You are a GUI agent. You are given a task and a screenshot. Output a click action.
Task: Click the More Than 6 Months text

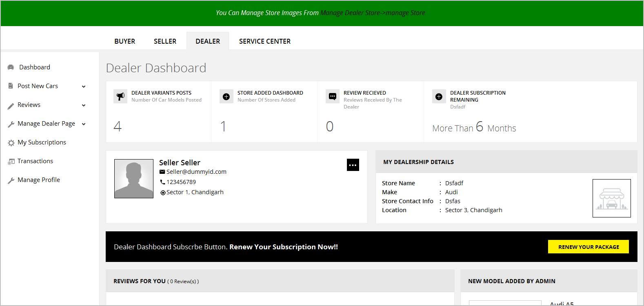pos(474,127)
